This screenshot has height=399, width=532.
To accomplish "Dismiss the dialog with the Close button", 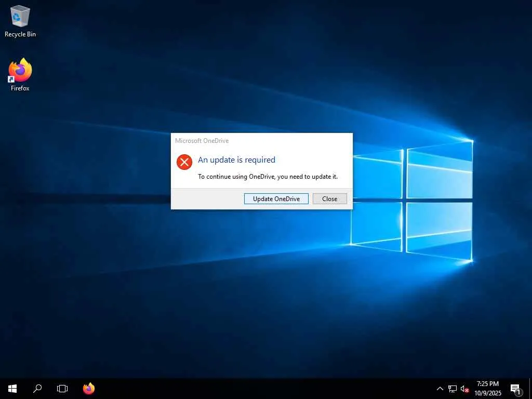I will [329, 199].
